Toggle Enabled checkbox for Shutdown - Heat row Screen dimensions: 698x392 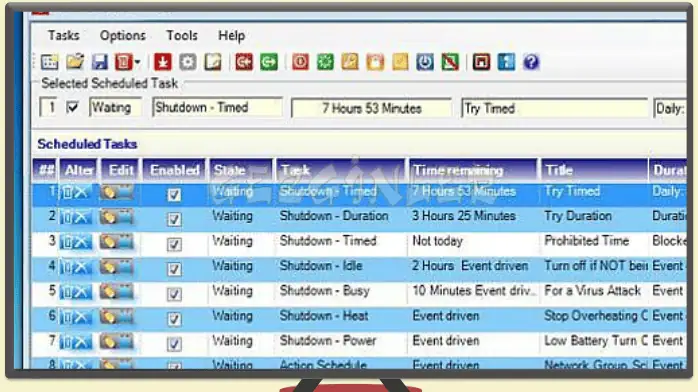(x=174, y=319)
